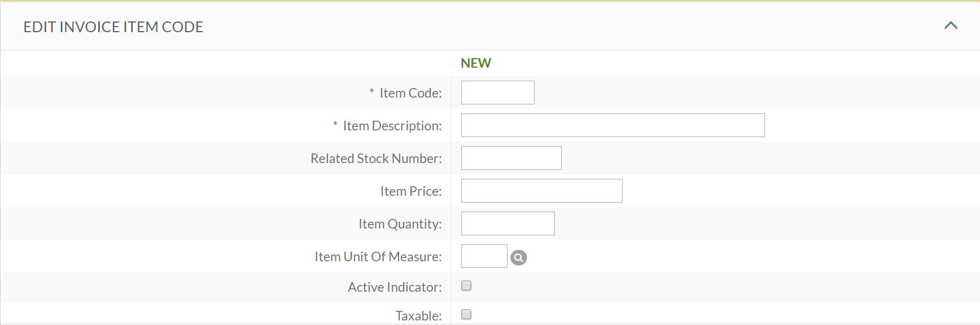Image resolution: width=980 pixels, height=325 pixels.
Task: Click the EDIT INVOICE ITEM CODE header title
Action: [113, 27]
